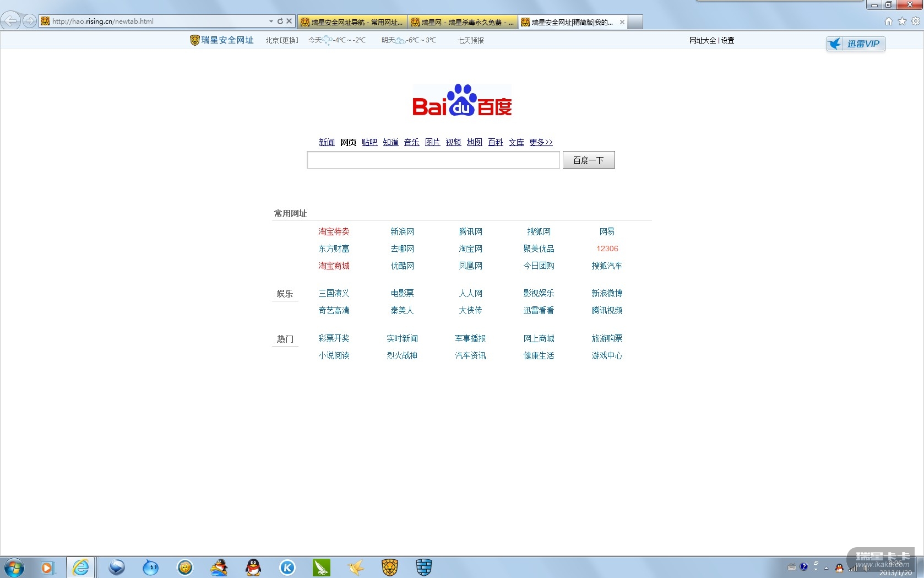Screen dimensions: 924x578
Task: Open the 迅雷看看 link
Action: [539, 310]
